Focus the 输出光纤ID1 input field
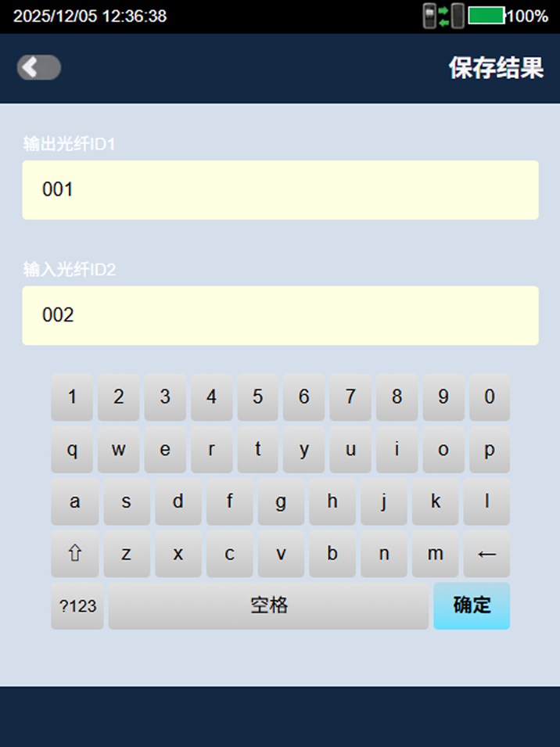Image resolution: width=560 pixels, height=747 pixels. [280, 190]
